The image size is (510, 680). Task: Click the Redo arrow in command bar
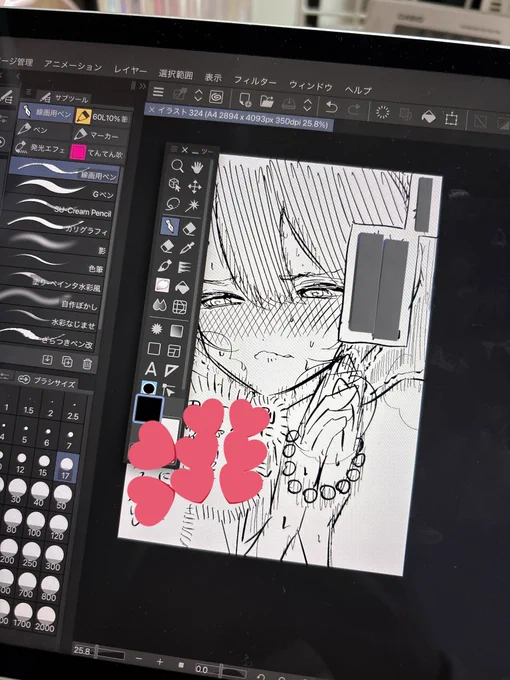click(353, 108)
